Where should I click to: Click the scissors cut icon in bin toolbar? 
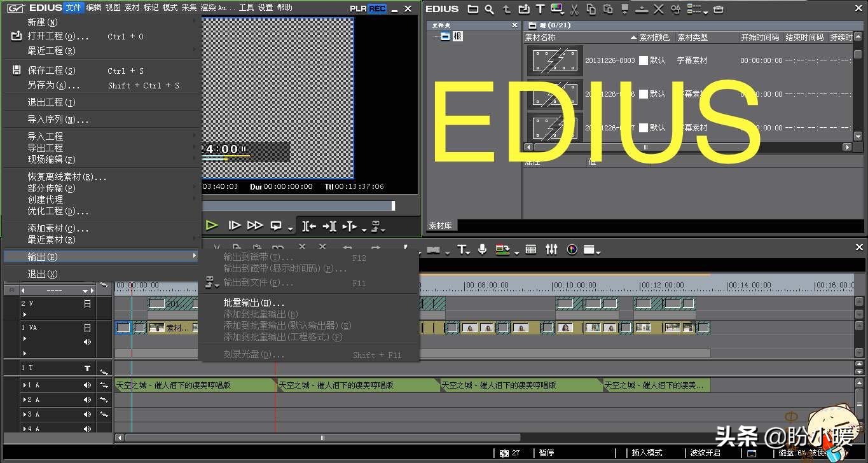574,9
